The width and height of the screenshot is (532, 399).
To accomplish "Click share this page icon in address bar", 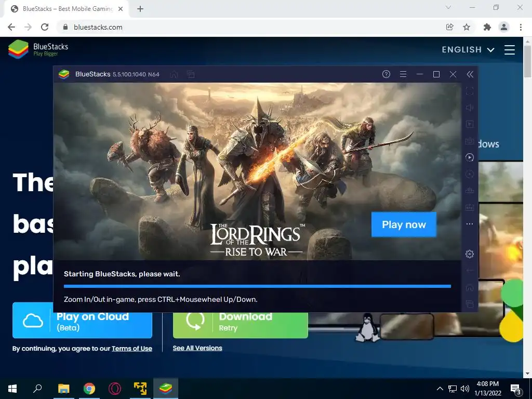I will [x=450, y=27].
